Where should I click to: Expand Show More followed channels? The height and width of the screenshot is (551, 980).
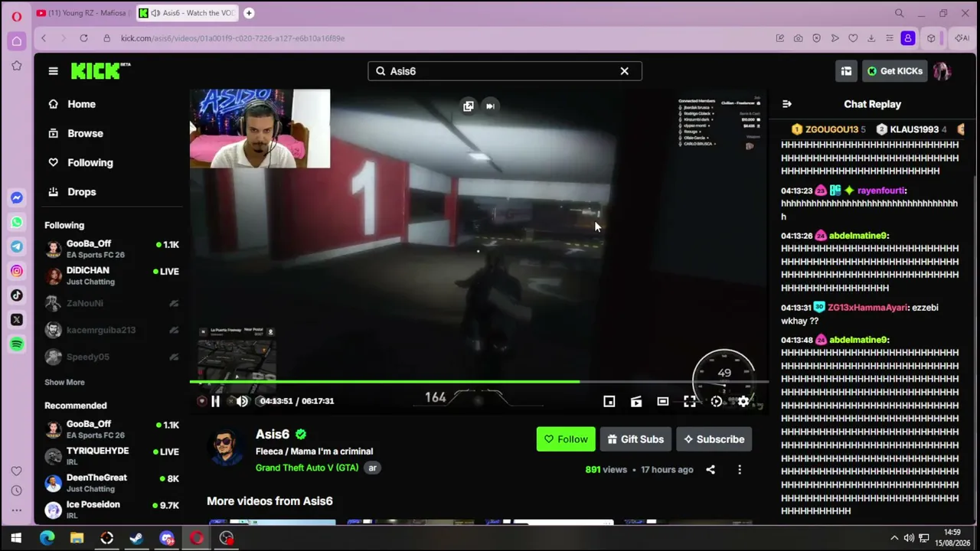[64, 382]
